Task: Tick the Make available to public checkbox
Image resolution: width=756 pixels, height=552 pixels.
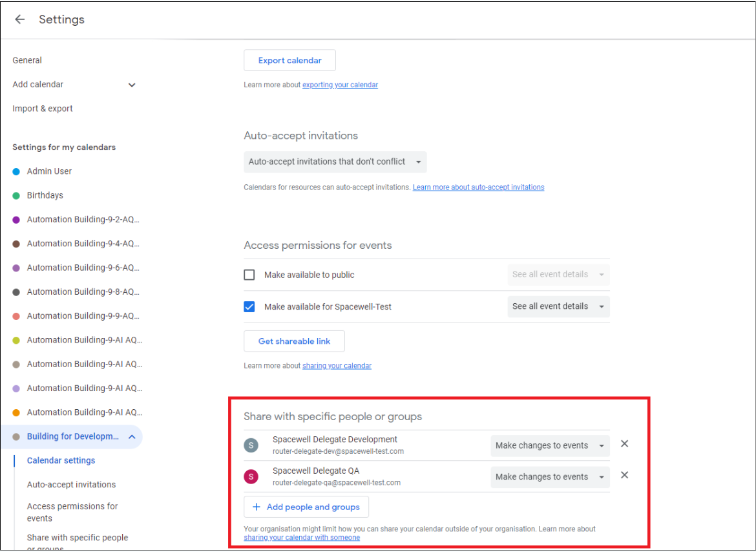Action: pyautogui.click(x=249, y=275)
